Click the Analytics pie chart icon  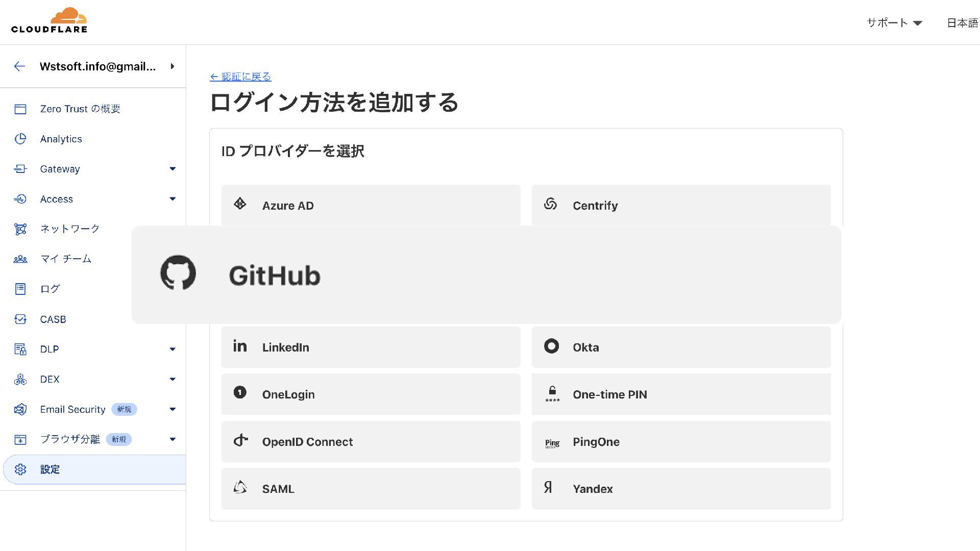tap(20, 139)
